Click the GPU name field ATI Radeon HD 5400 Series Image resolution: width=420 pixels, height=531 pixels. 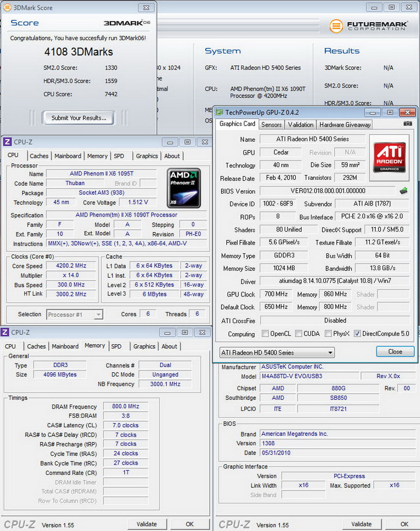313,139
